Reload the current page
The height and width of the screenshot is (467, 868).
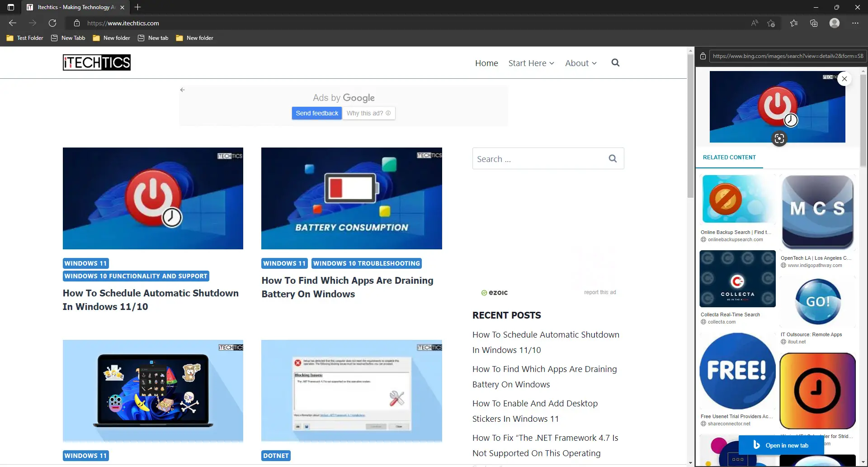pyautogui.click(x=52, y=23)
